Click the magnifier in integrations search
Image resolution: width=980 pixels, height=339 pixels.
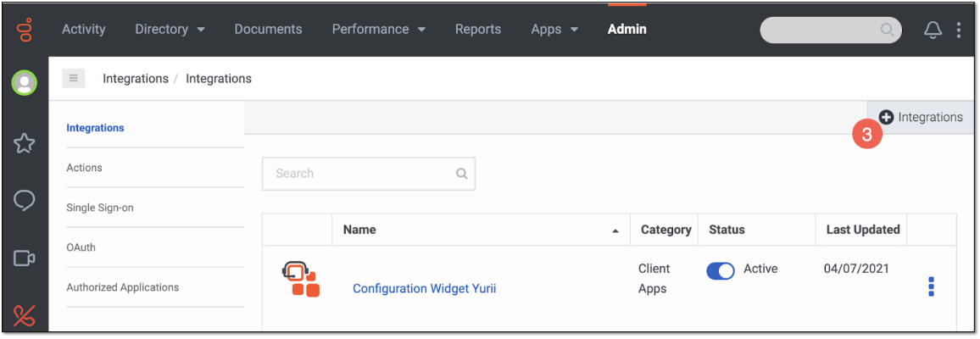coord(462,174)
